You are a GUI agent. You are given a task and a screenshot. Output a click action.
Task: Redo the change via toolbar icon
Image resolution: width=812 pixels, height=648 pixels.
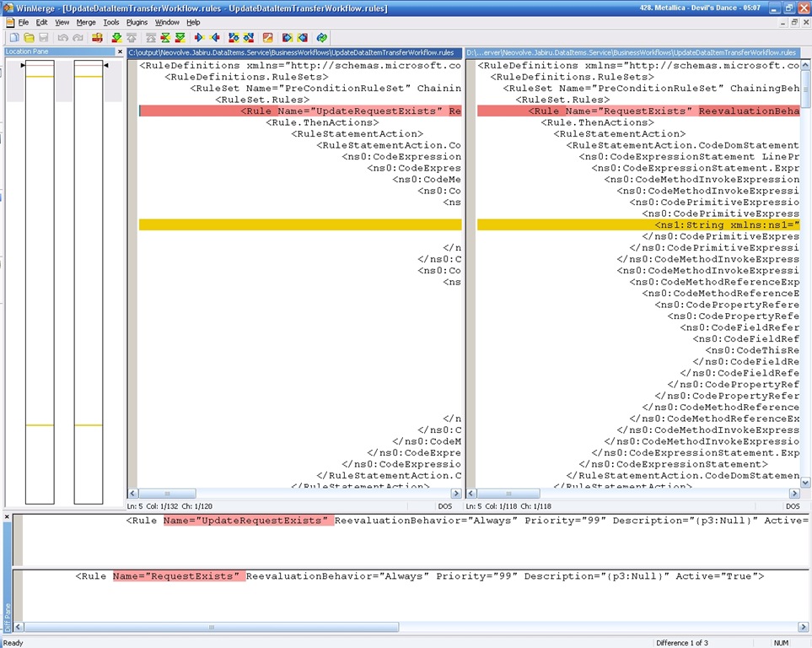pyautogui.click(x=78, y=37)
